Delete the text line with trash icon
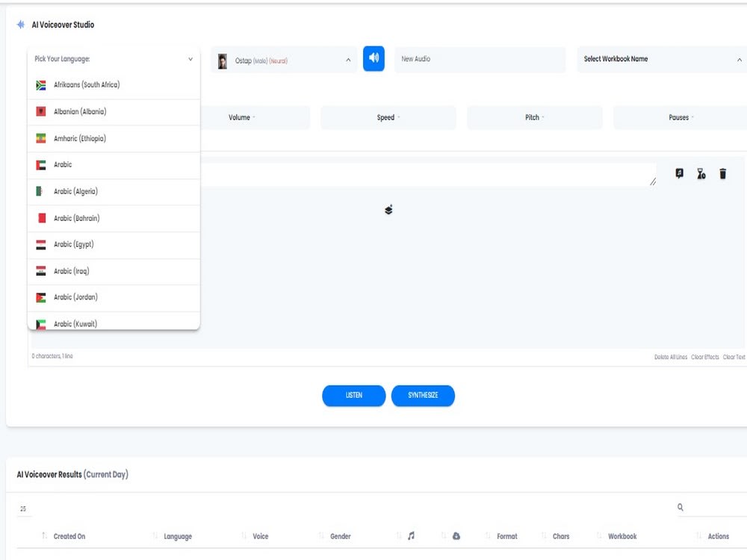Viewport: 747px width, 560px height. click(722, 173)
